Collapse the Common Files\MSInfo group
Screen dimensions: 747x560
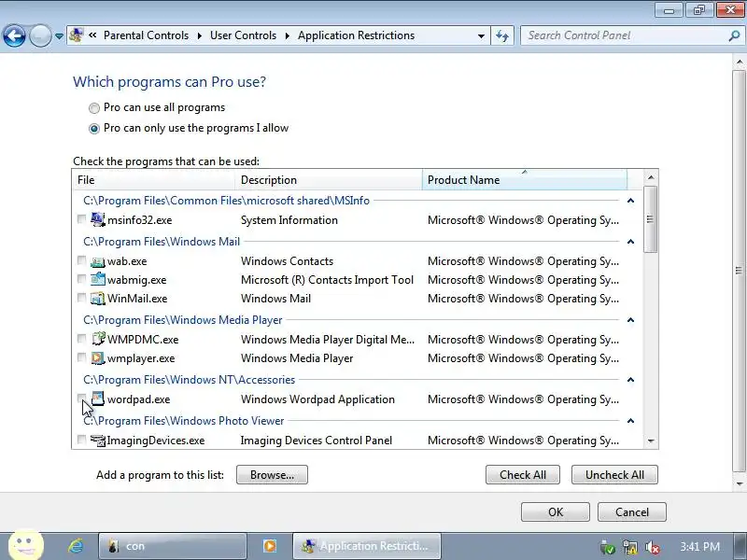[631, 201]
